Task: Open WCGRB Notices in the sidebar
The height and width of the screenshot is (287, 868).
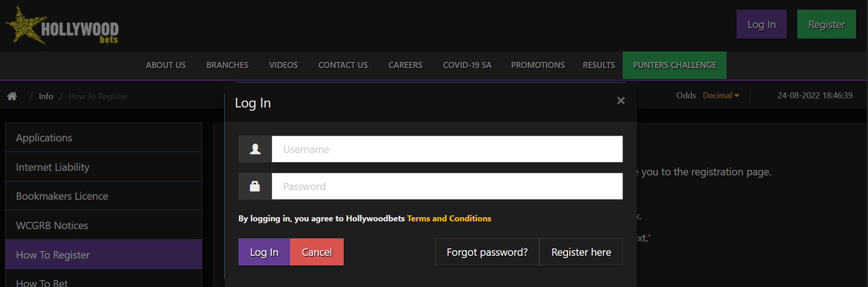Action: click(x=52, y=225)
